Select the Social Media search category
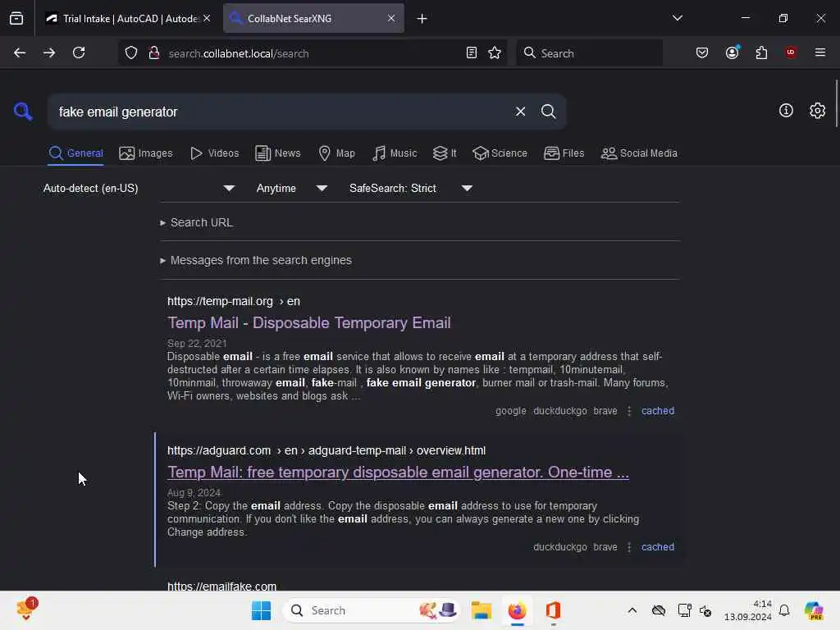The image size is (840, 630). tap(639, 153)
